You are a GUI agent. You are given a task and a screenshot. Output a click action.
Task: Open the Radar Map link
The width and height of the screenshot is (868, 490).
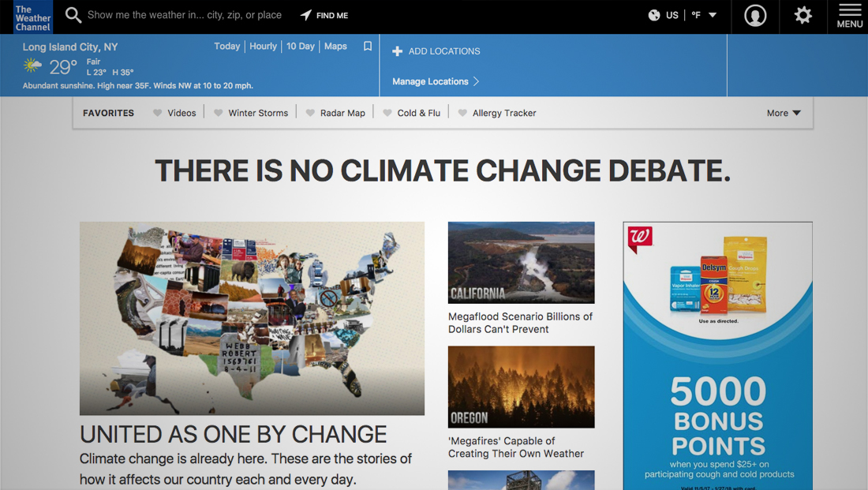coord(342,113)
